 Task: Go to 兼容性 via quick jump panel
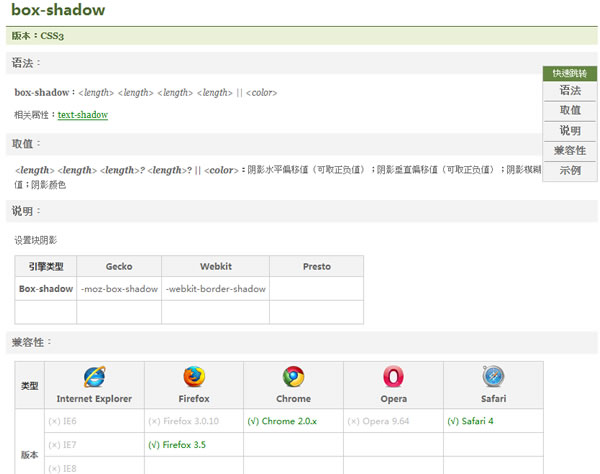(570, 151)
